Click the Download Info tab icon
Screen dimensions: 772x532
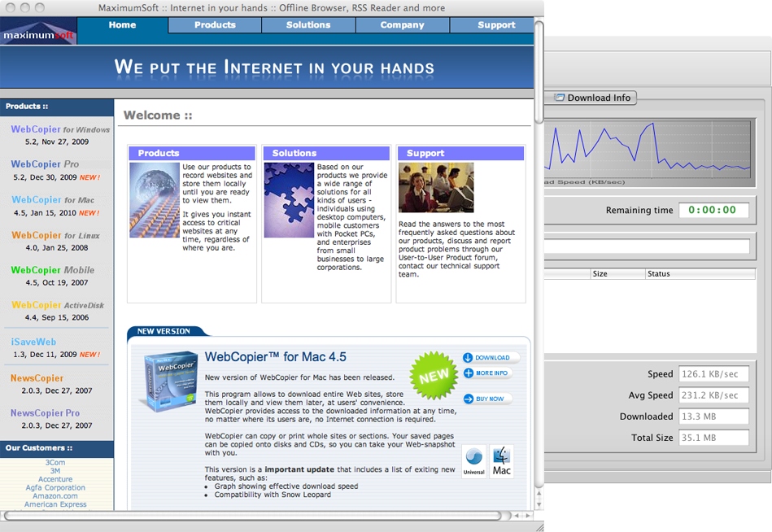(x=560, y=98)
